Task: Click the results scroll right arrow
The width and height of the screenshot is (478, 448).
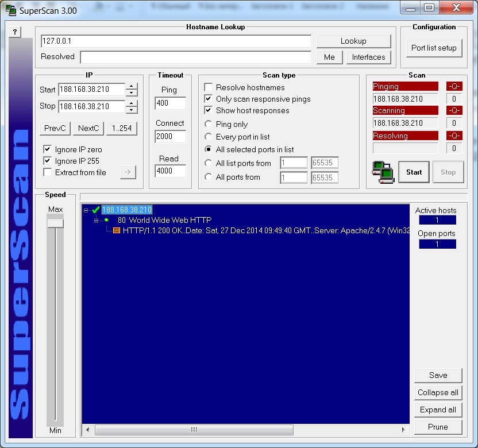Action: [403, 430]
